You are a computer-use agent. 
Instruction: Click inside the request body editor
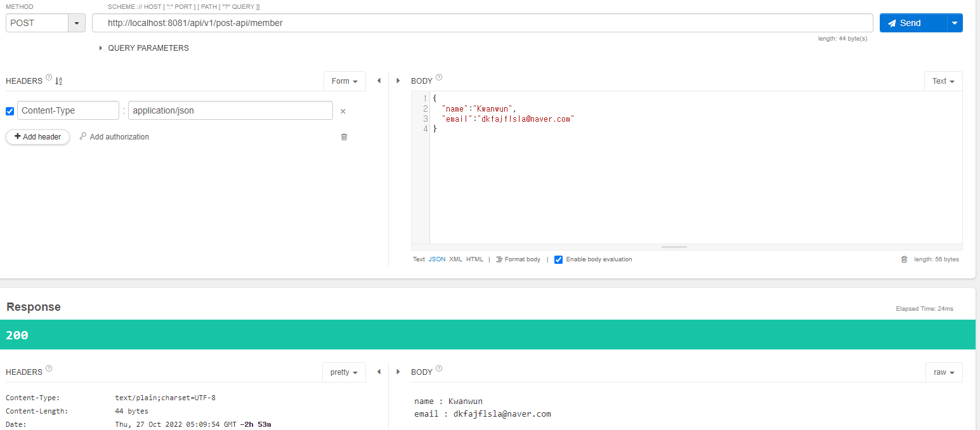(696, 168)
